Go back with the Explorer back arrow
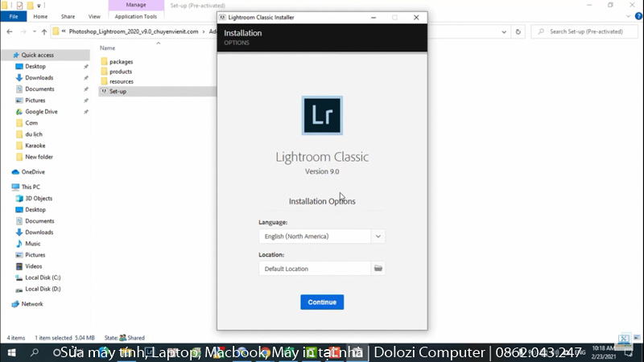The height and width of the screenshot is (362, 644). pos(10,31)
